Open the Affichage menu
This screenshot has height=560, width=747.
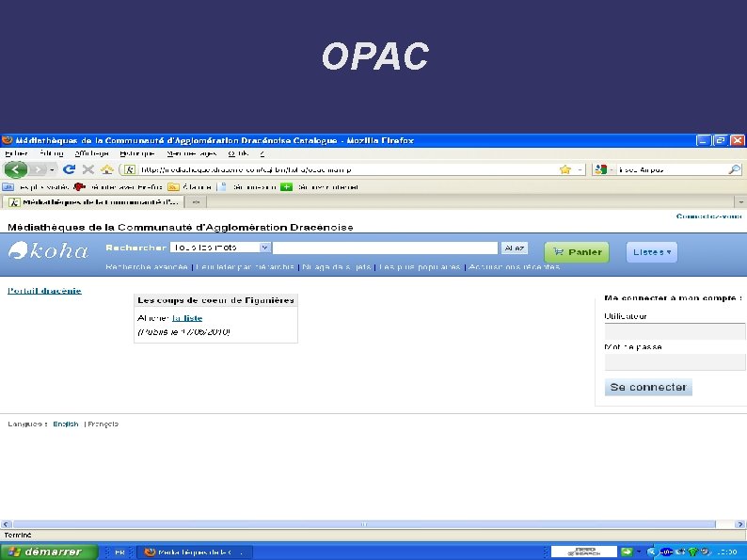(x=91, y=153)
